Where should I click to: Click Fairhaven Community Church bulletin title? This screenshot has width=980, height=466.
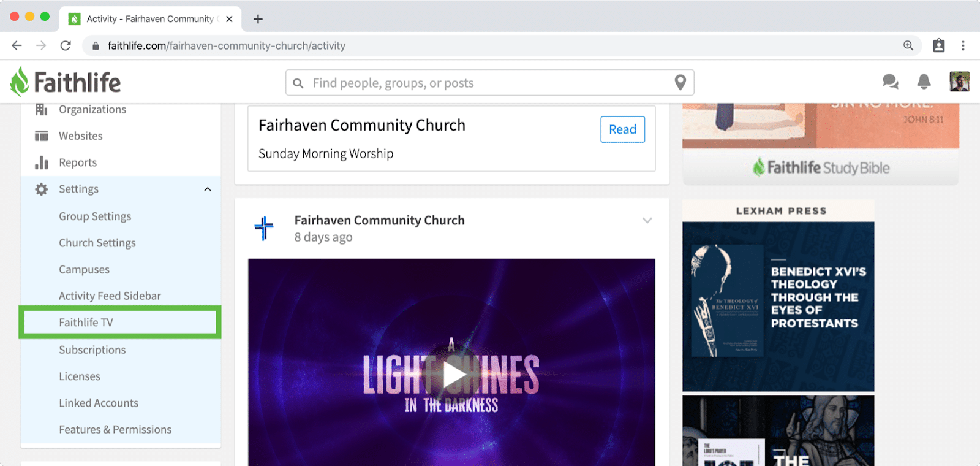pyautogui.click(x=362, y=125)
